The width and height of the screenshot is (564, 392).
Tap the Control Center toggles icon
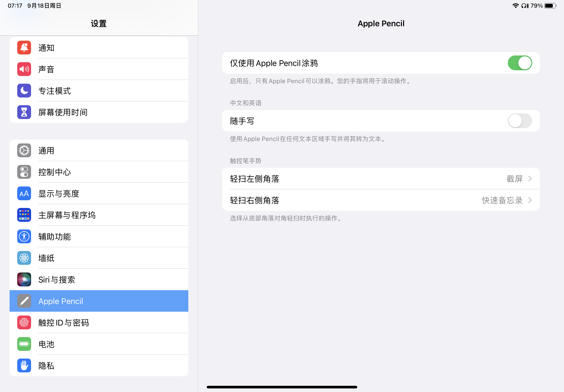pos(24,172)
